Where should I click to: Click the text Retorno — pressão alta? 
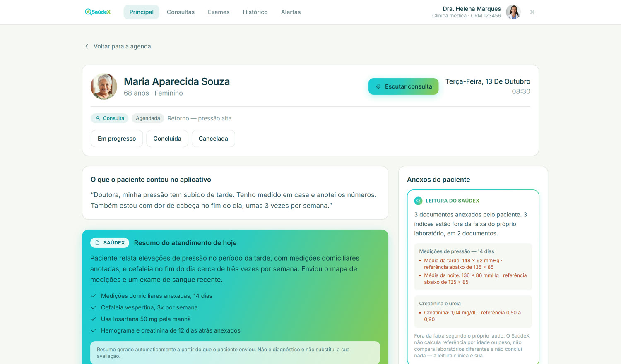(200, 118)
